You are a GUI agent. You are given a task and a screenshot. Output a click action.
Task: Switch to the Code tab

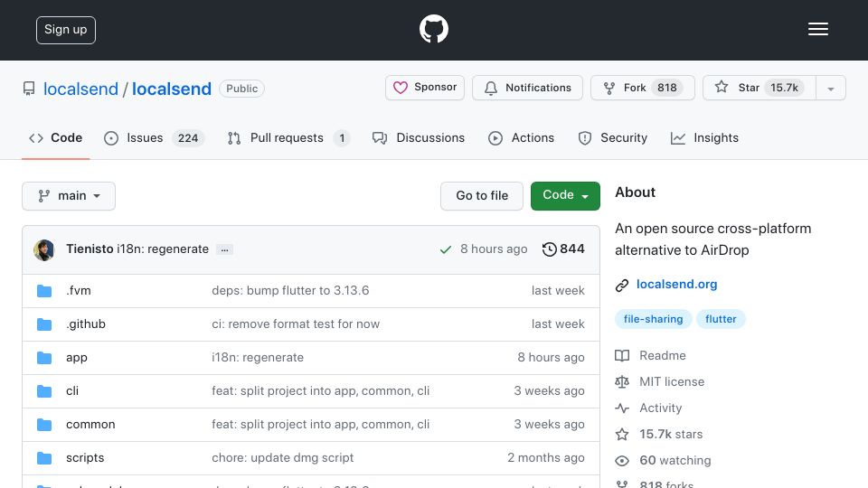pyautogui.click(x=55, y=137)
